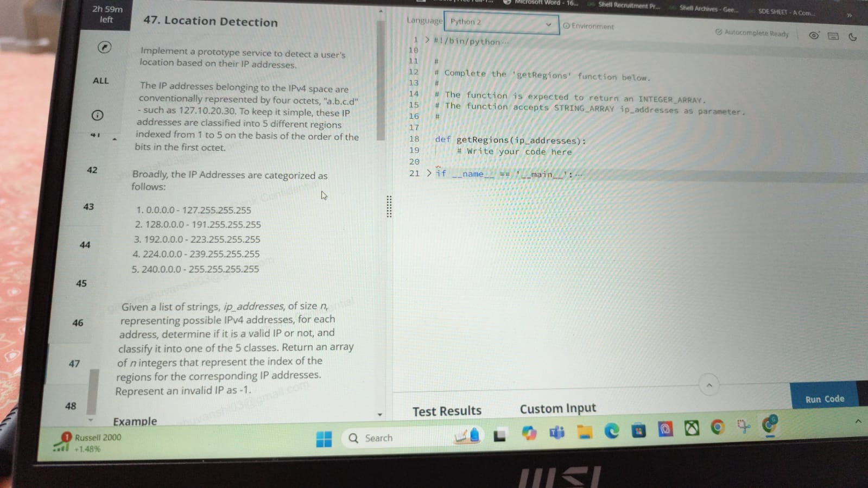Image resolution: width=868 pixels, height=488 pixels.
Task: Click range 5. 240.0.0.0 - 255.255.255.255
Action: (195, 269)
